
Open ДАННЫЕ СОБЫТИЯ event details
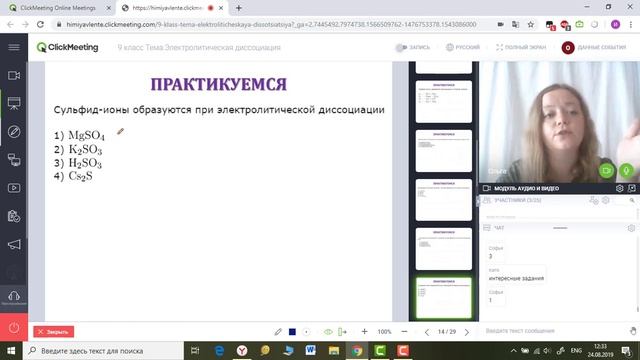[594, 48]
